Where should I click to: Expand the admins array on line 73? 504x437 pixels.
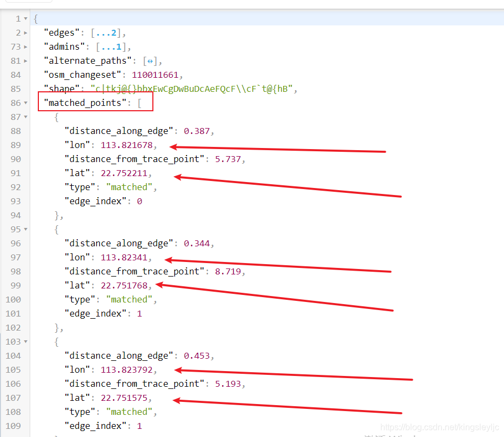coord(25,47)
